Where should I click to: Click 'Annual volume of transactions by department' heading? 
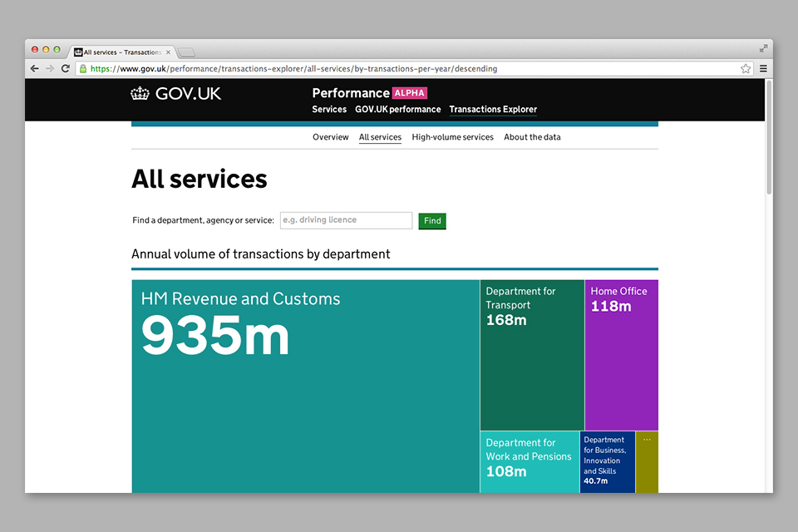click(260, 254)
